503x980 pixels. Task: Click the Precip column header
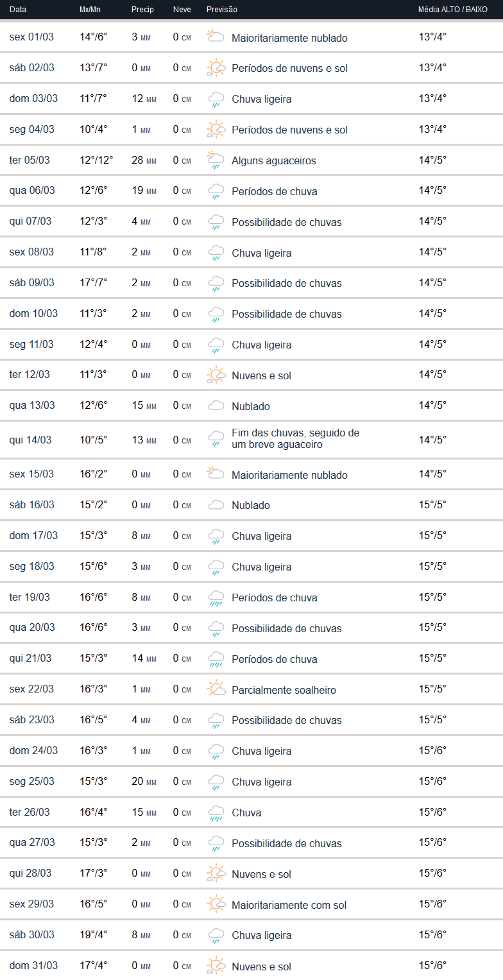click(x=142, y=10)
